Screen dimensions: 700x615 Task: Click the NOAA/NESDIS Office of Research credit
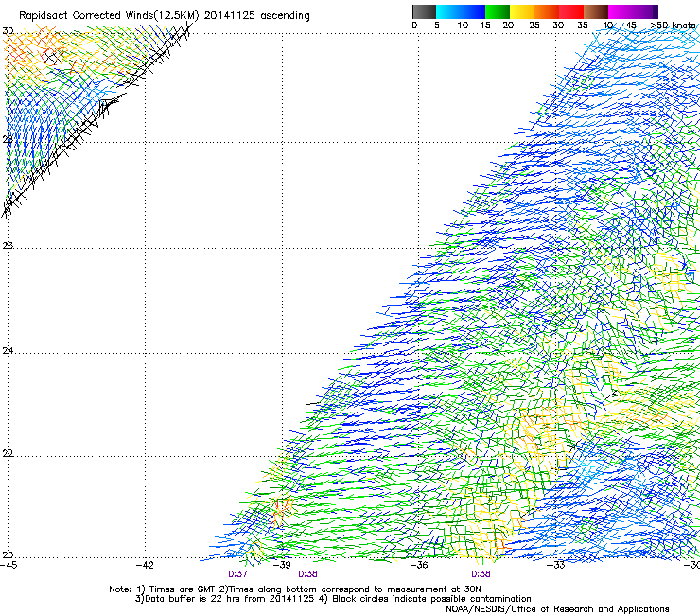point(557,609)
